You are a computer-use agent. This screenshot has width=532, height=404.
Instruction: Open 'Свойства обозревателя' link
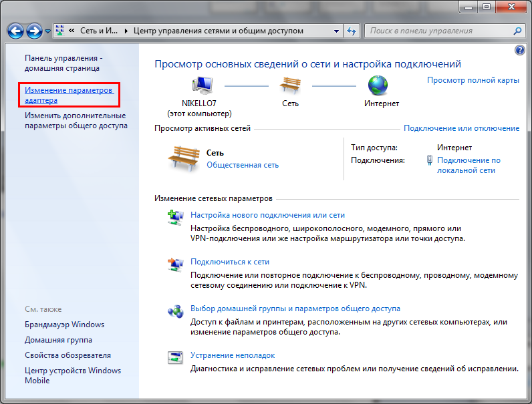[x=68, y=355]
